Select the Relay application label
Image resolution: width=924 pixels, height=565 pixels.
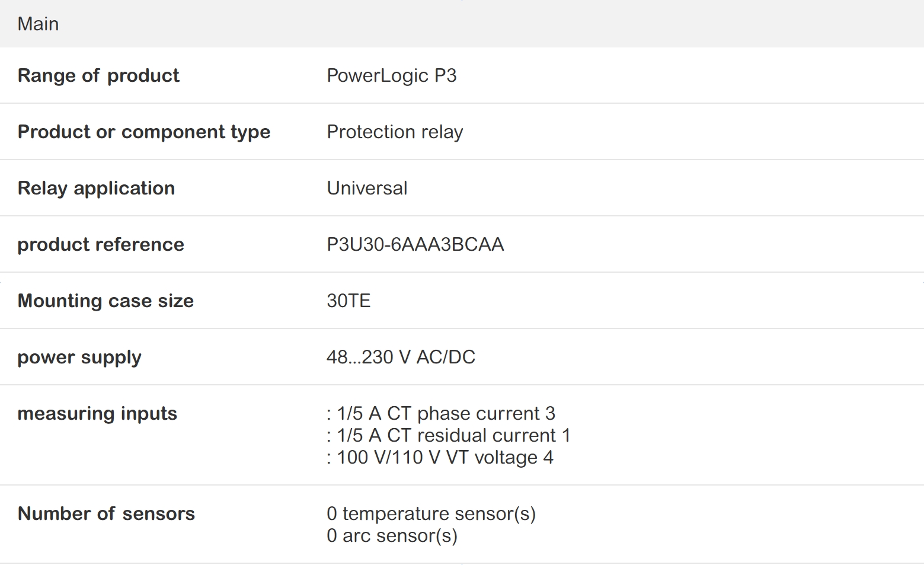[x=96, y=188]
